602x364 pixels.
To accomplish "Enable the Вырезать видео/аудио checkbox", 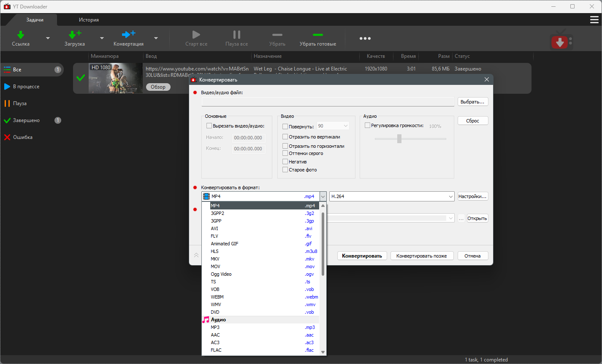I will 209,126.
